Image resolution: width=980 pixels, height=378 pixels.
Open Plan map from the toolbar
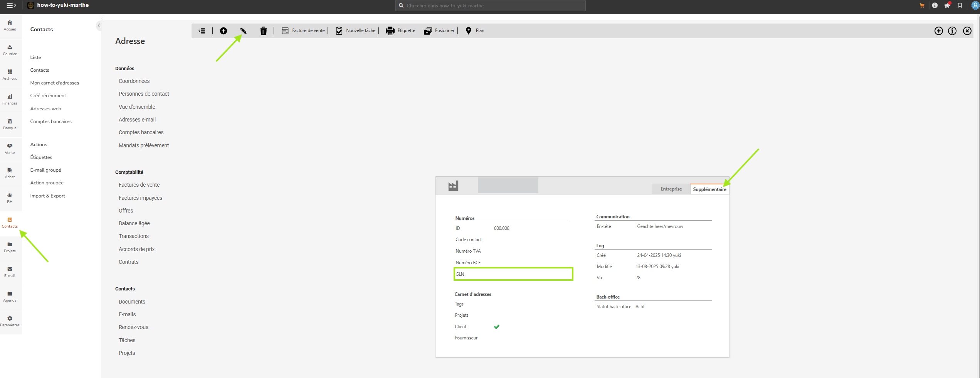click(x=475, y=30)
